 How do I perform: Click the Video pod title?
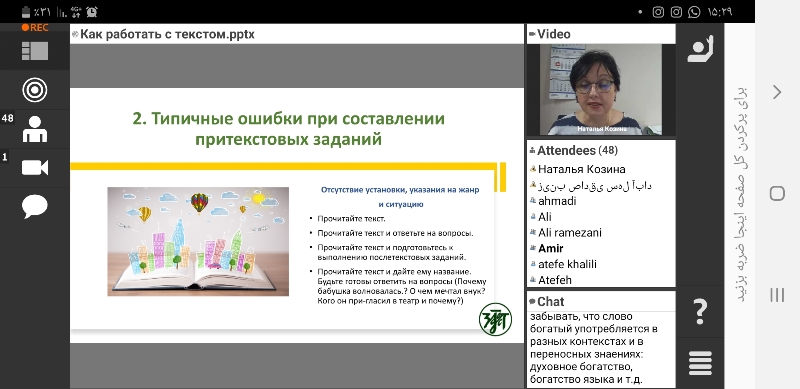click(550, 34)
